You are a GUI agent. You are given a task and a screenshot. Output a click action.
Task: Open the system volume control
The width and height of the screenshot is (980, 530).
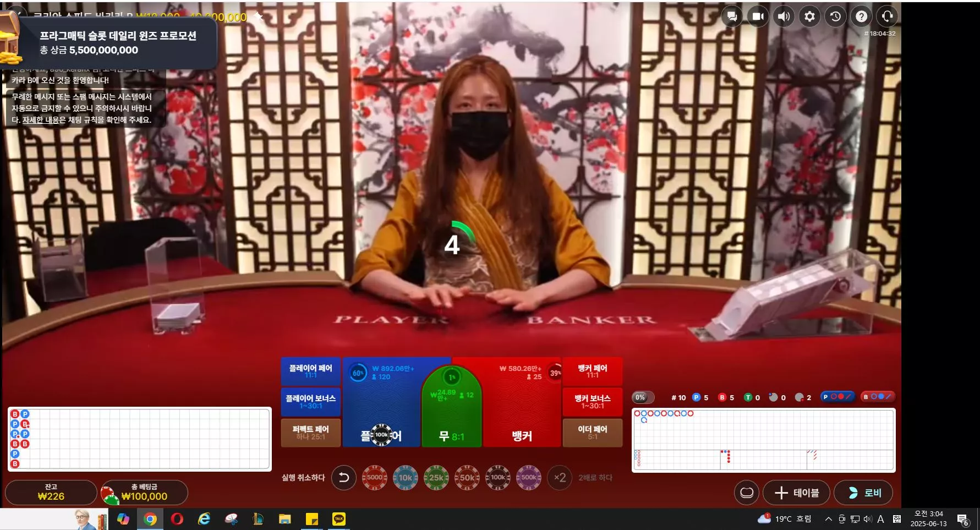868,519
